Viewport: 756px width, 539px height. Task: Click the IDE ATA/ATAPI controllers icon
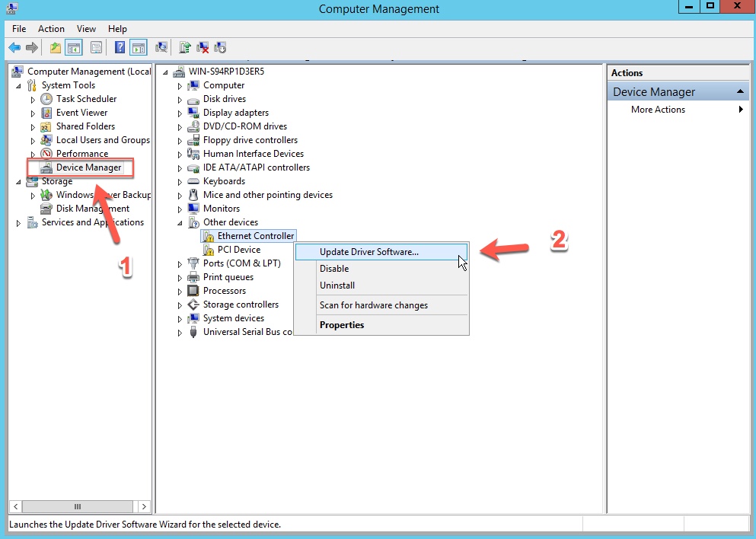pos(193,167)
